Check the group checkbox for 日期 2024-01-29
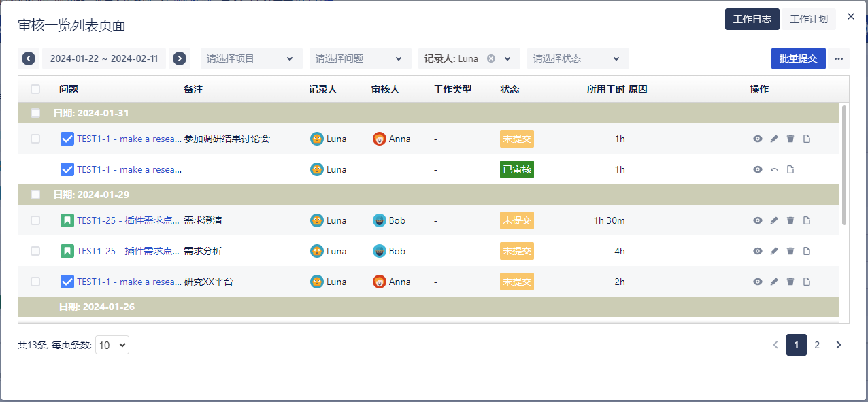Screen dimensions: 868x402 35,195
